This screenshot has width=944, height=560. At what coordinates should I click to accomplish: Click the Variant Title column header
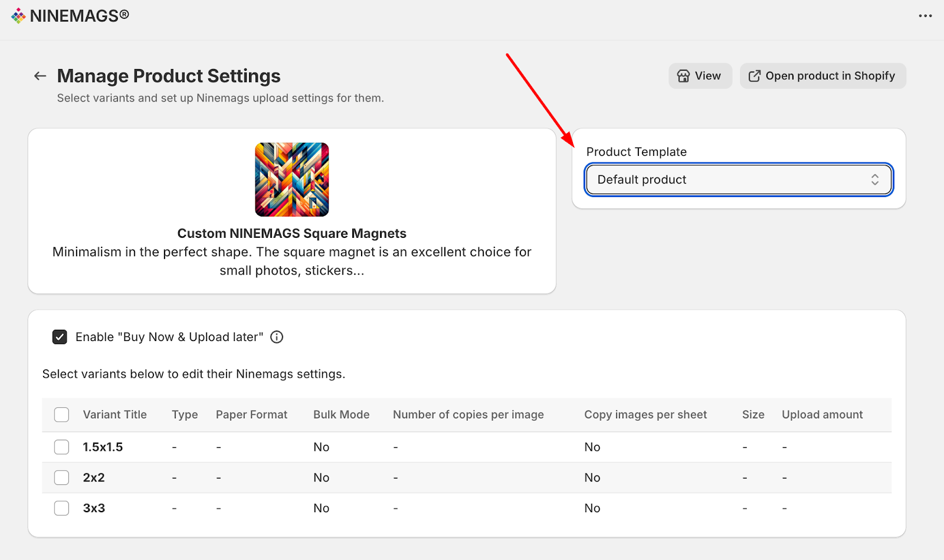(x=115, y=415)
